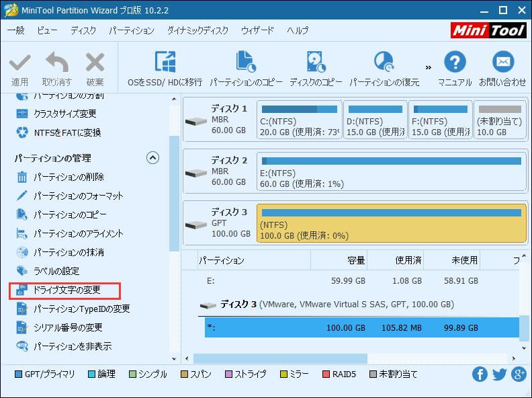Click the MiniTool logo
Screen dimensions: 532x398
pyautogui.click(x=488, y=30)
